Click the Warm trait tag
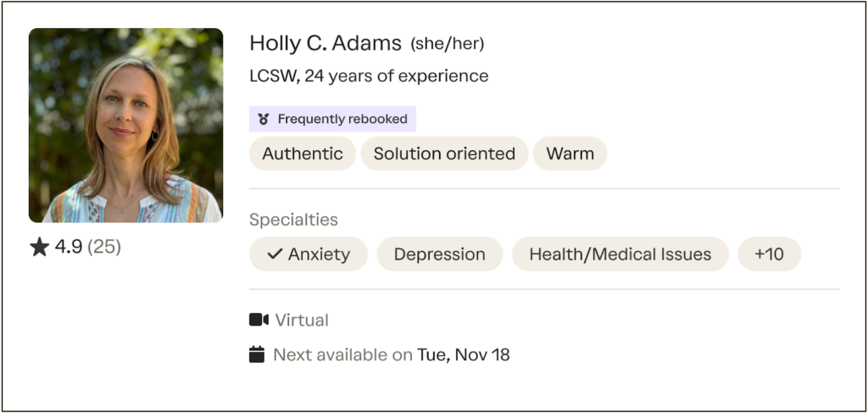The width and height of the screenshot is (868, 413). (570, 153)
